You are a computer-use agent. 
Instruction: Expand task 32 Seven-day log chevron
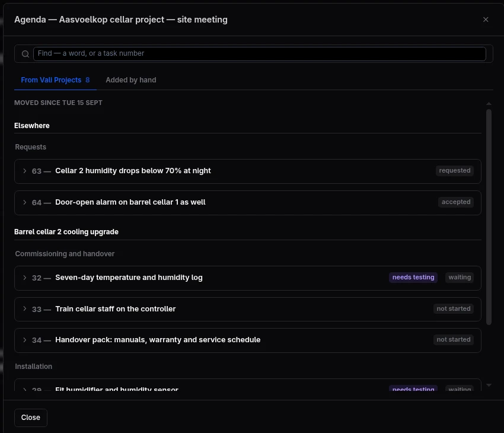[24, 278]
